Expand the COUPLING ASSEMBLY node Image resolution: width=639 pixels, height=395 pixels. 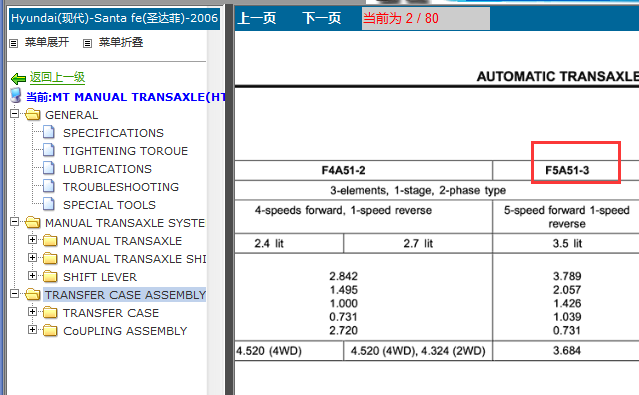click(32, 329)
